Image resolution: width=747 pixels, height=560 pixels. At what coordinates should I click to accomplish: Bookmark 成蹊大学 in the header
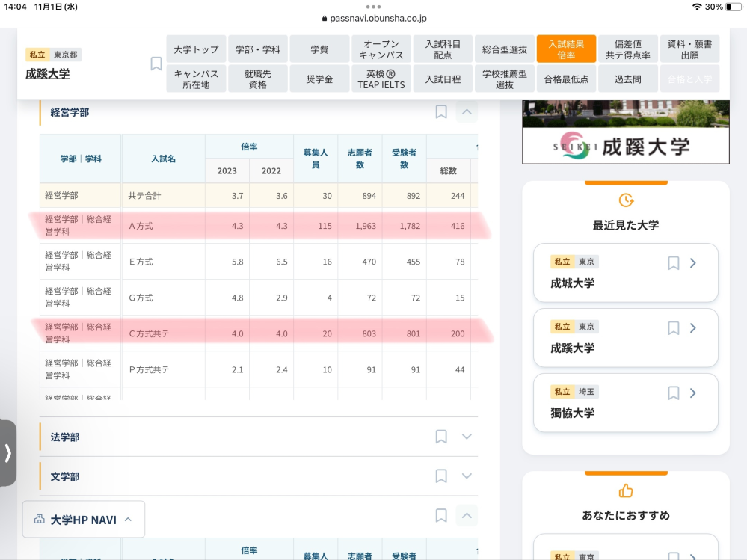[156, 64]
